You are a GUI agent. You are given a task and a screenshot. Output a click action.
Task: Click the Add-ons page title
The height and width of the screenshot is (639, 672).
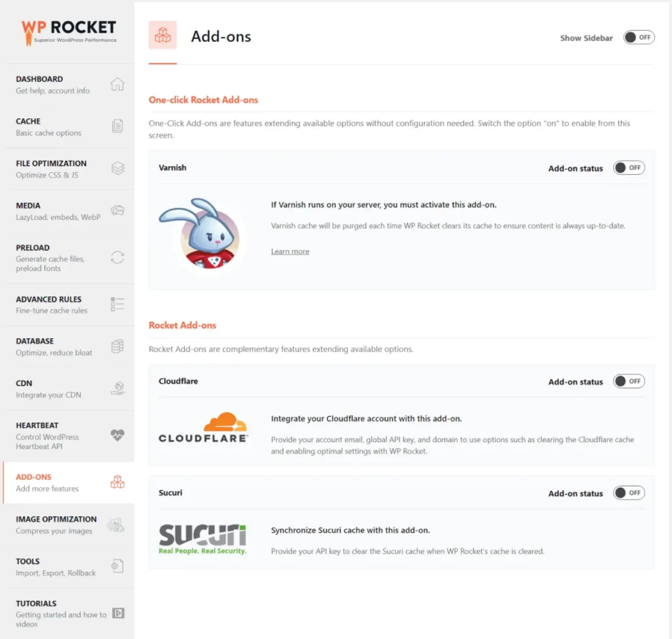221,37
